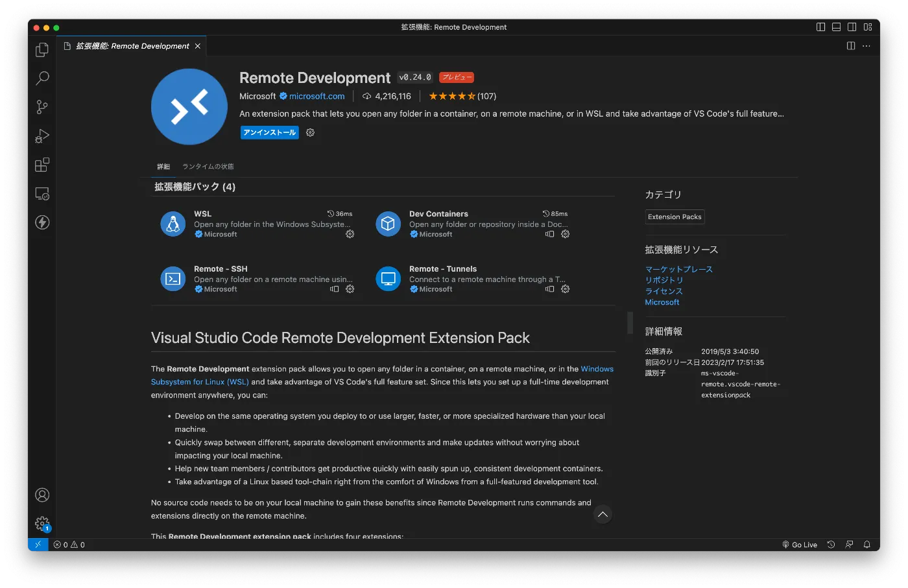This screenshot has width=908, height=588.
Task: Open the ライセンス link
Action: 664,291
